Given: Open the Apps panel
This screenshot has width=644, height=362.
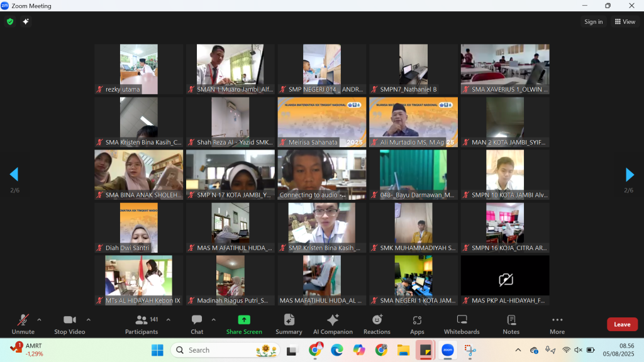Looking at the screenshot, I should 417,324.
